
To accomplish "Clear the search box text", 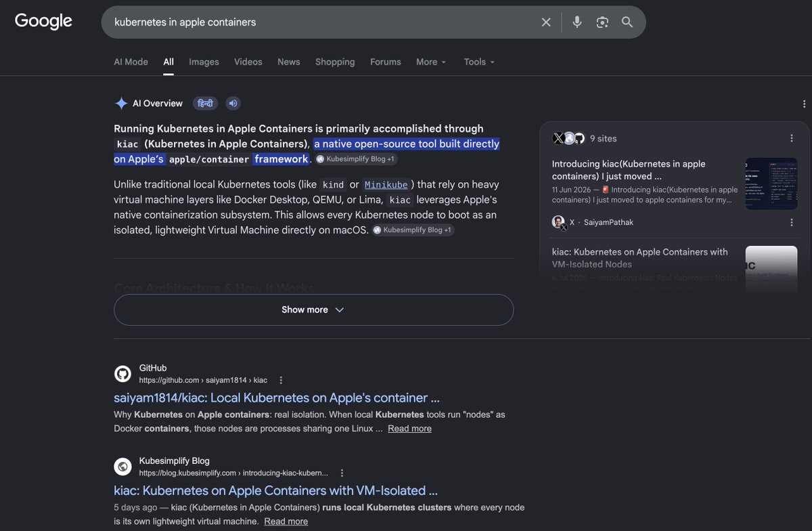I will (x=546, y=22).
